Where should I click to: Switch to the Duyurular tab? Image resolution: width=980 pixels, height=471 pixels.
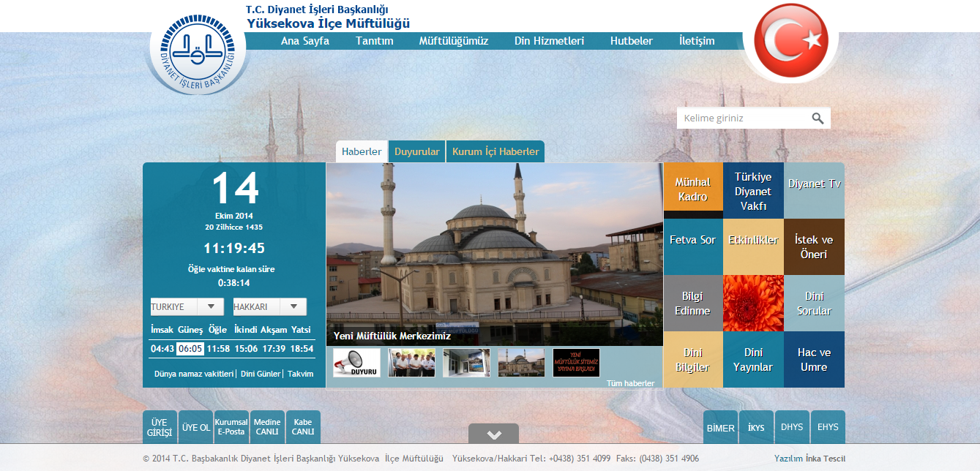[416, 152]
